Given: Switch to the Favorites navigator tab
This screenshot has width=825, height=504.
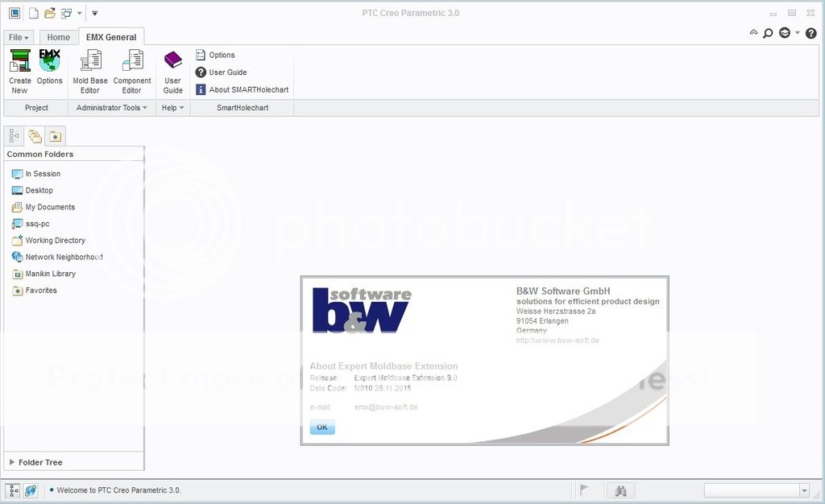Looking at the screenshot, I should point(55,136).
